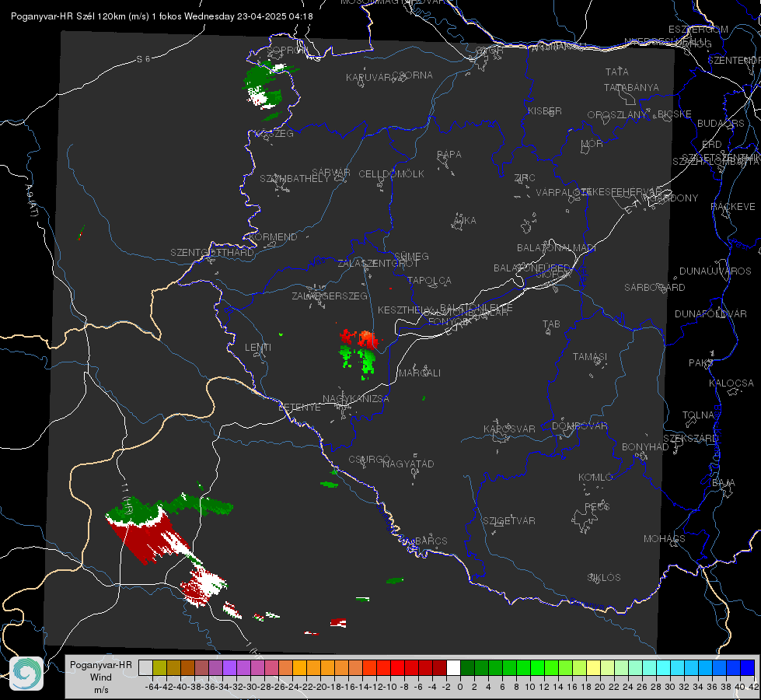Choose the dark red swatch between -4 and -2
761x700 pixels.
[439, 667]
